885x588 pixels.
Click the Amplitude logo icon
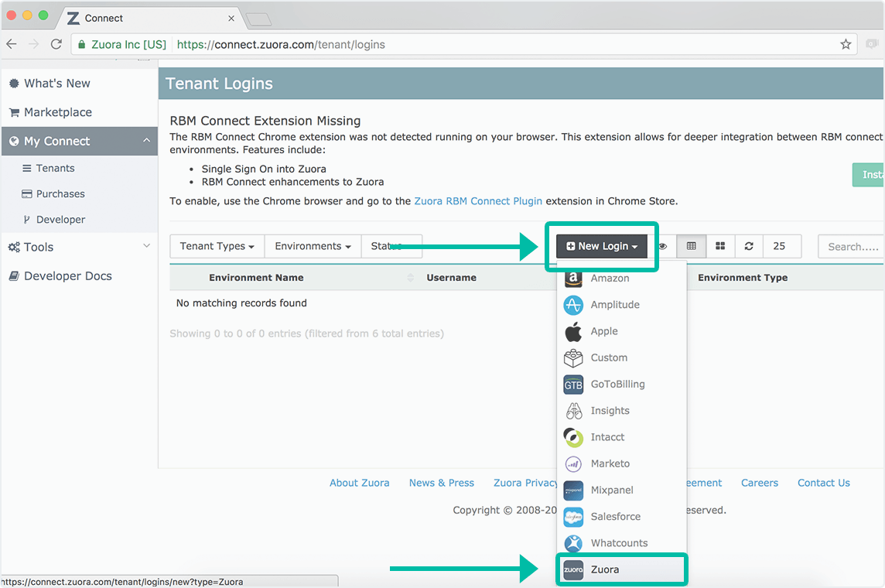[573, 305]
